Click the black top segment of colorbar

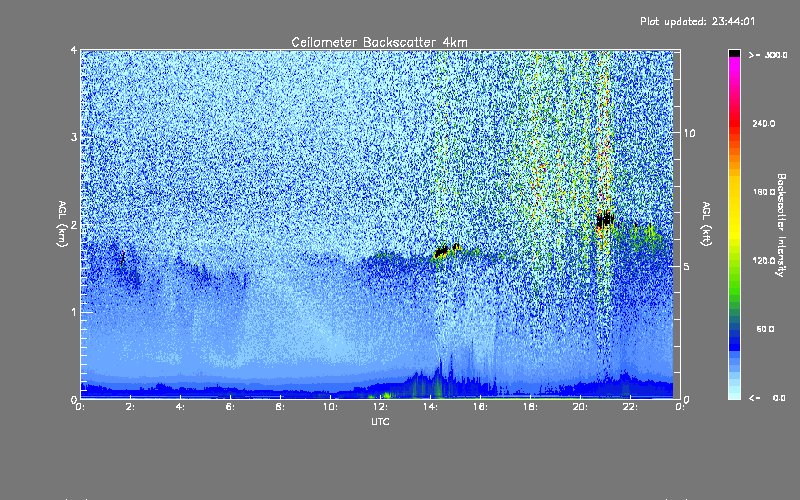point(734,53)
